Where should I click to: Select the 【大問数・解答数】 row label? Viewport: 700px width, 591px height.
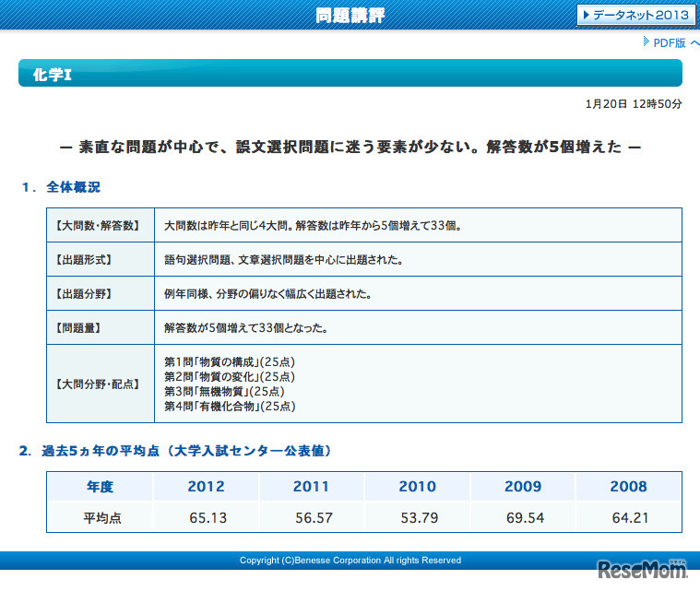point(100,225)
